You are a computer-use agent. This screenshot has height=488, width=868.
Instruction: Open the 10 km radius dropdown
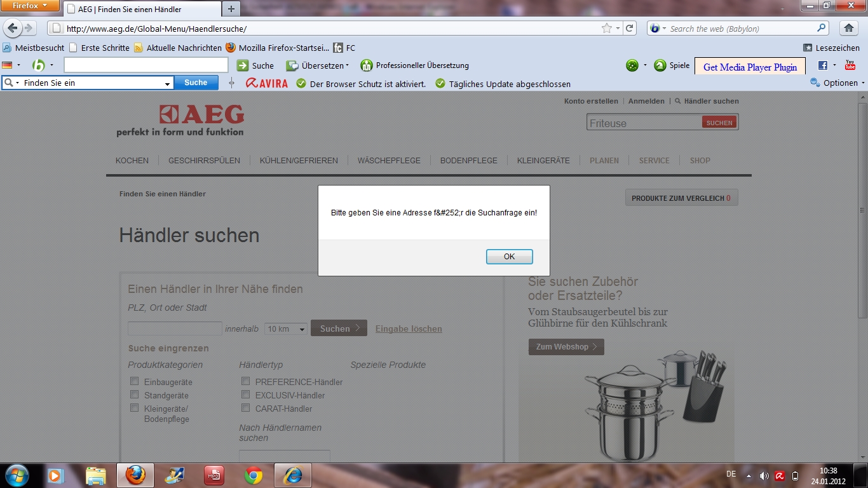click(286, 329)
